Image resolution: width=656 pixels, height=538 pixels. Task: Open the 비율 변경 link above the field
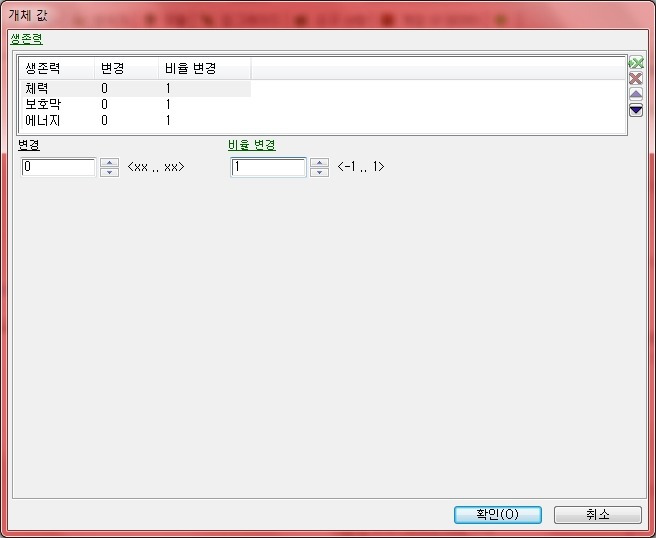pos(251,145)
